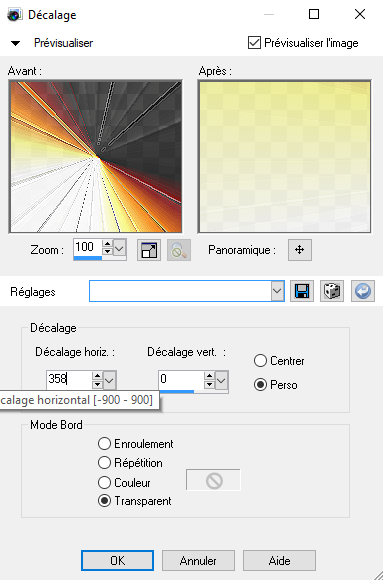Decrement Décalage horiz. with down arrow
383x580 pixels.
click(x=97, y=384)
